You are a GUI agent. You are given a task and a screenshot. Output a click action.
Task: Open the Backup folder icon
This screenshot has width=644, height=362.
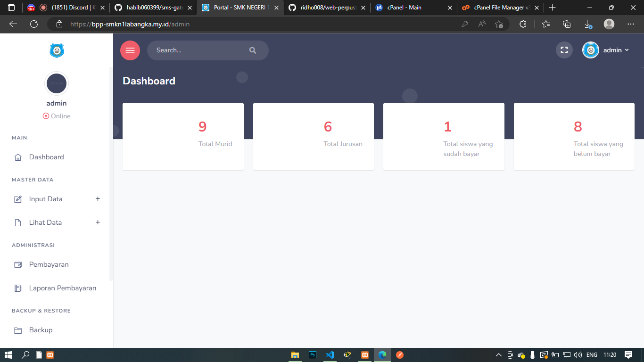tap(18, 330)
